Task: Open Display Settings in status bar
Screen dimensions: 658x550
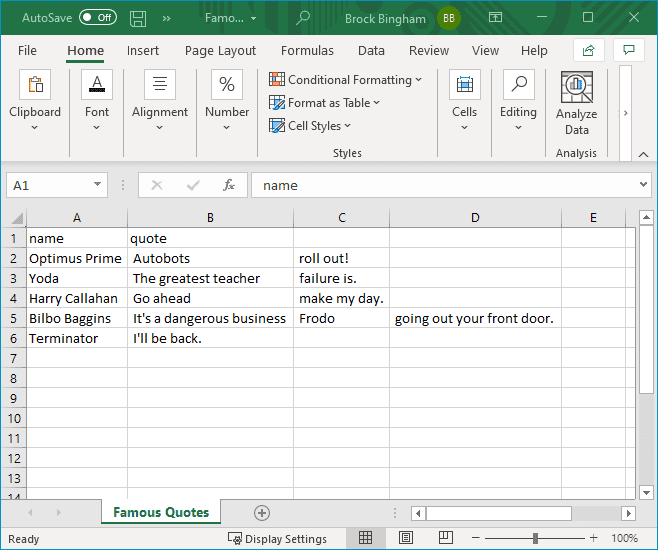Action: click(277, 539)
